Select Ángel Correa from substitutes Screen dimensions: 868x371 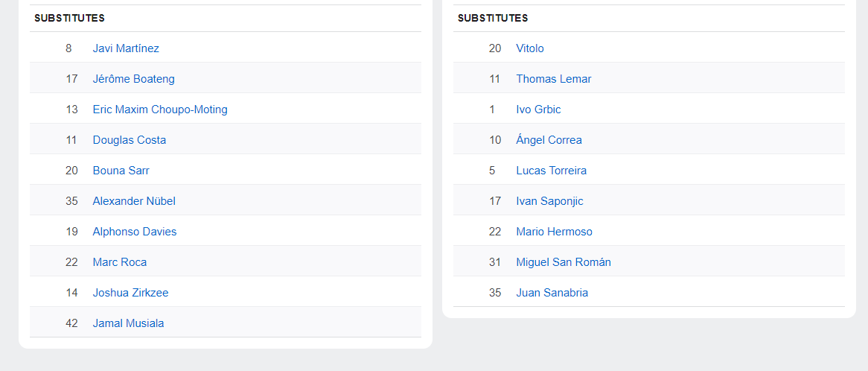click(x=549, y=140)
